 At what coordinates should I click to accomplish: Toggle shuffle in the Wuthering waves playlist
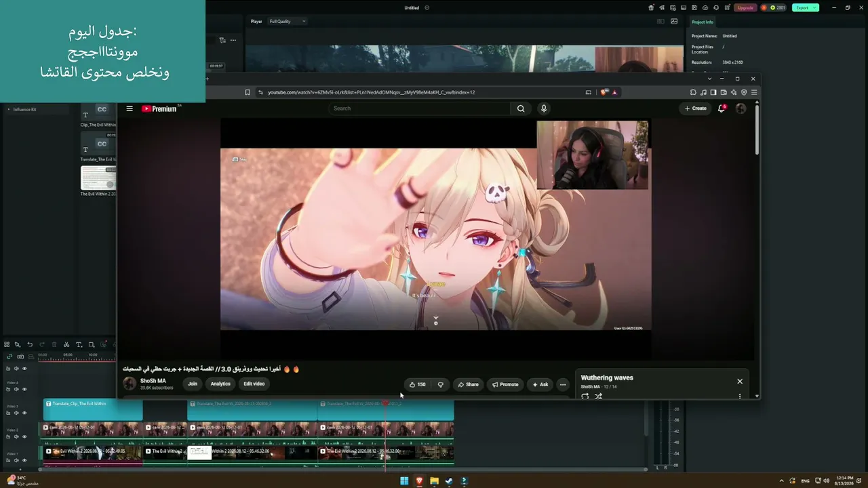pos(598,396)
